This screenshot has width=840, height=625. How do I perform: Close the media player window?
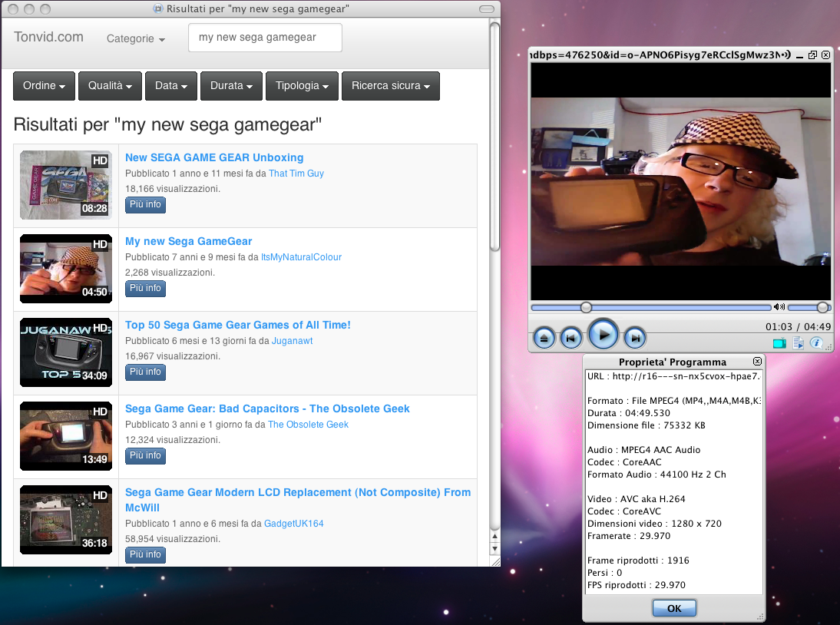(825, 55)
